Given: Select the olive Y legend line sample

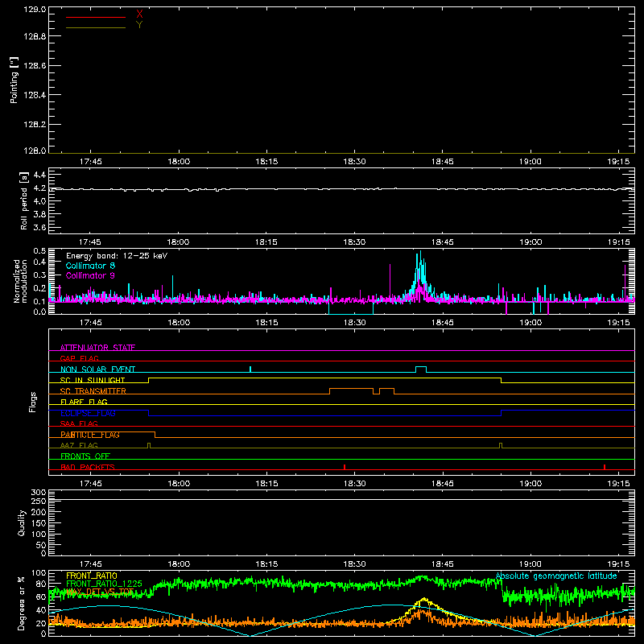Looking at the screenshot, I should (x=96, y=28).
